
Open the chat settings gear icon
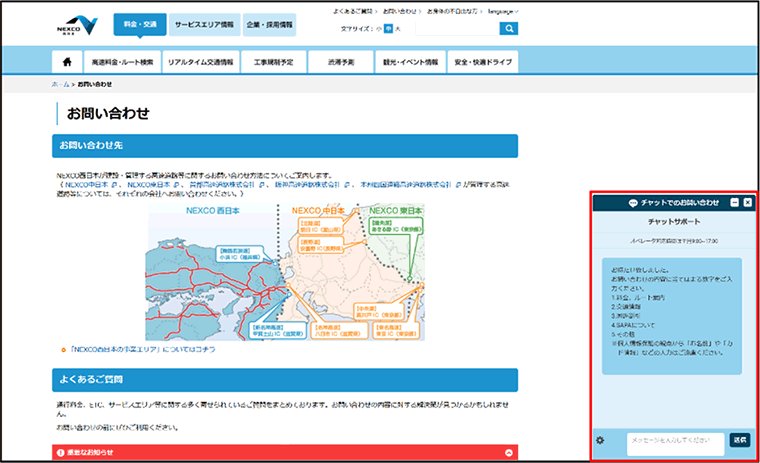[600, 440]
